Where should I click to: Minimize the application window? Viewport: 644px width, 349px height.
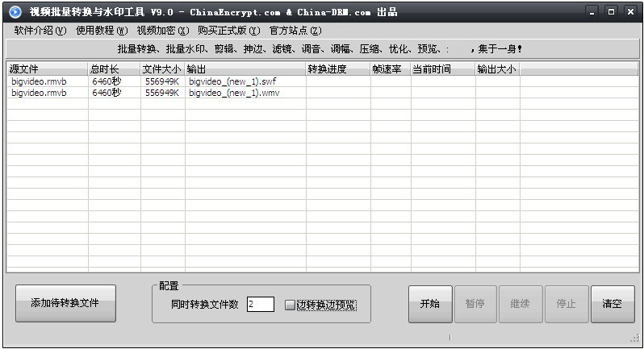click(592, 12)
